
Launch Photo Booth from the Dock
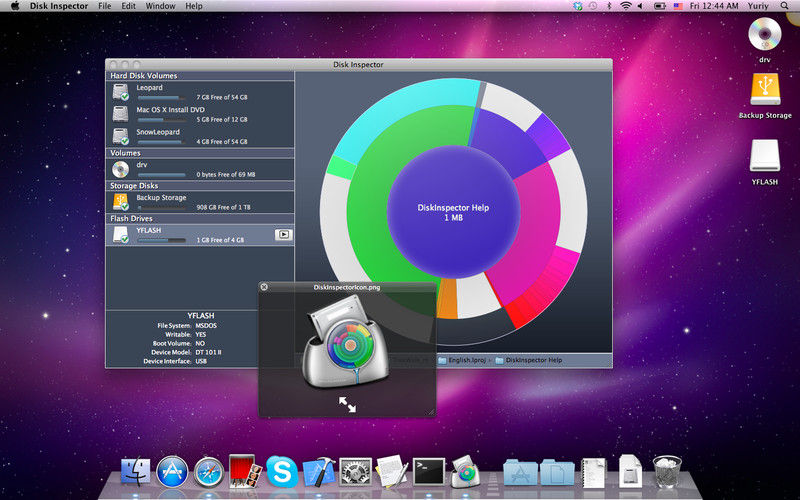click(x=245, y=470)
